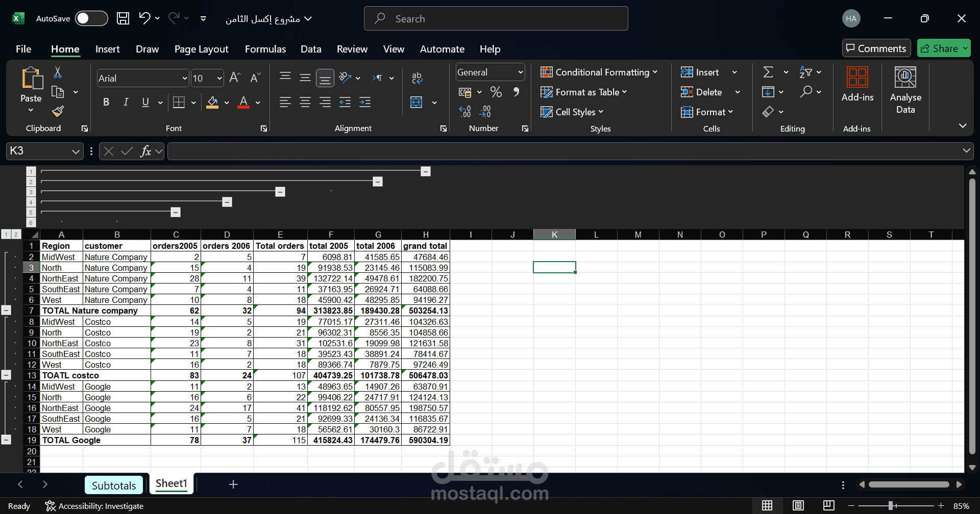Viewport: 980px width, 514px height.
Task: Click the Increase Font Size icon
Action: (x=235, y=78)
